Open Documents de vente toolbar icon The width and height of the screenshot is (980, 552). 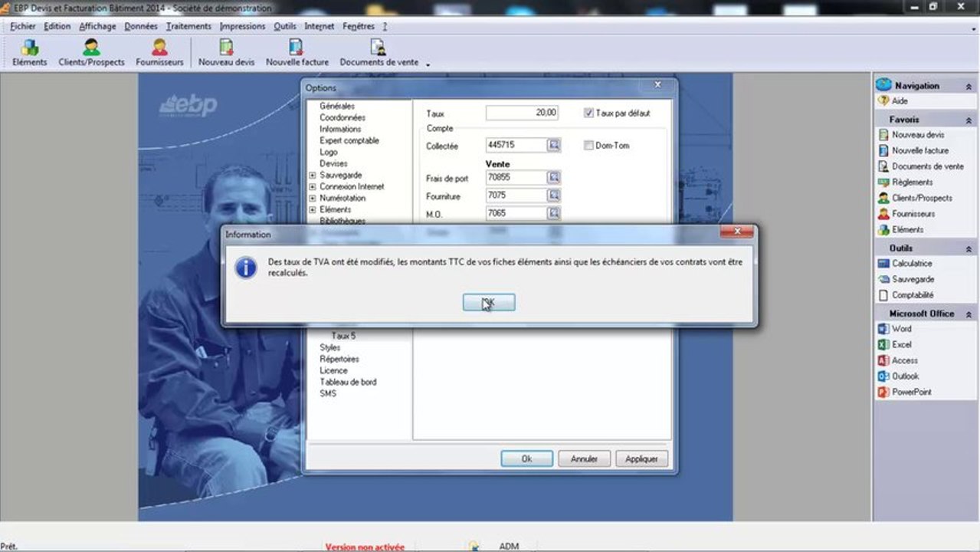pos(379,53)
